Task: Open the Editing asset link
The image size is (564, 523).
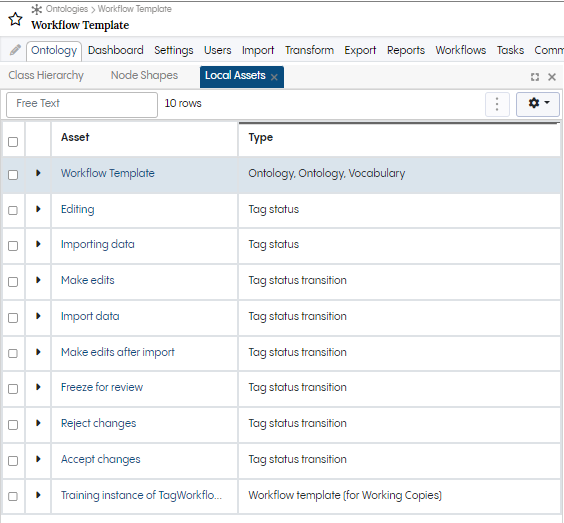Action: pyautogui.click(x=78, y=209)
